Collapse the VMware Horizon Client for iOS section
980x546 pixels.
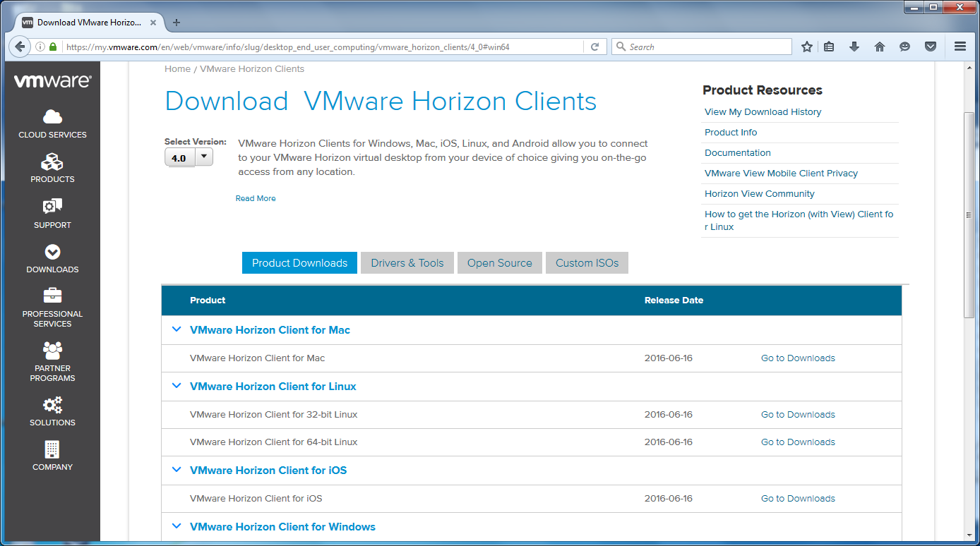click(x=177, y=470)
